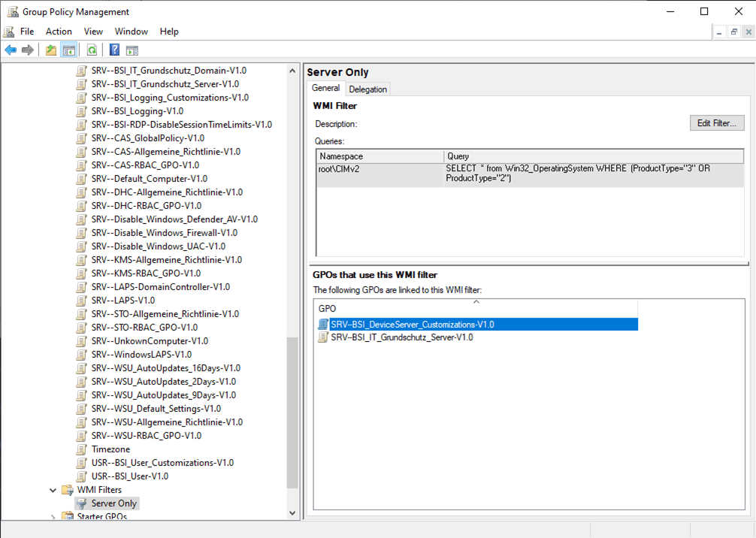Select SRV--CAS-Allgemeine_Richtlinie-V1.0 in the tree

click(x=166, y=151)
